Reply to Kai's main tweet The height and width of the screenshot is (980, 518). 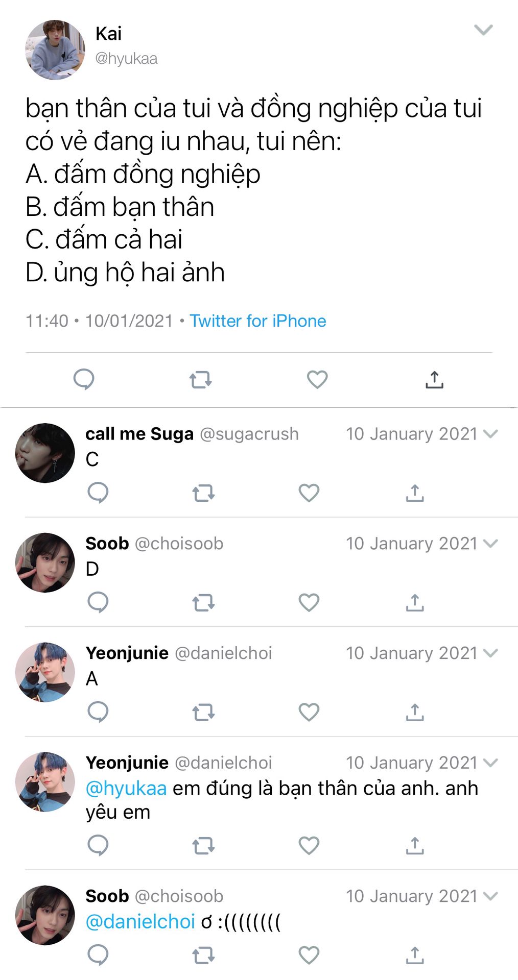point(84,380)
